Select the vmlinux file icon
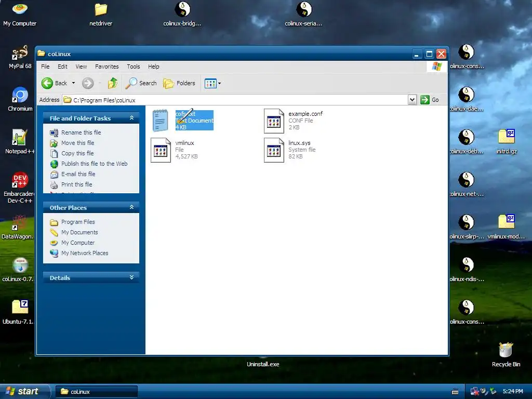The image size is (532, 399). (161, 150)
